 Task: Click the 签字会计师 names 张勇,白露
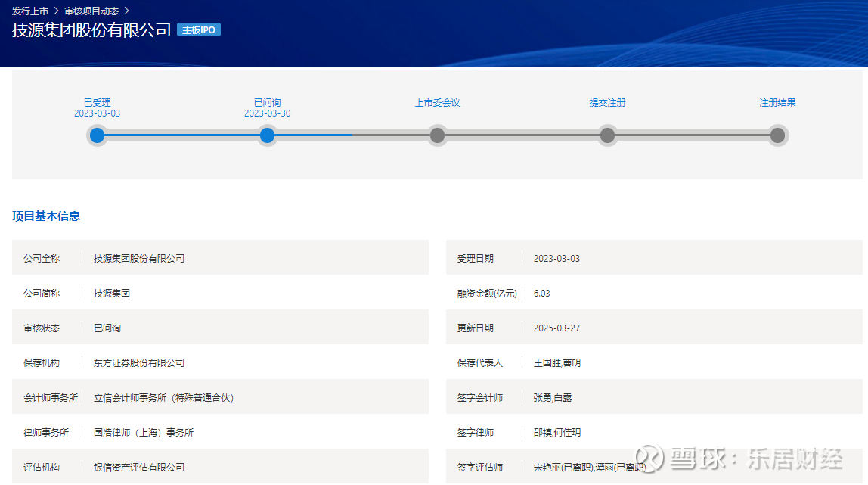tap(553, 397)
